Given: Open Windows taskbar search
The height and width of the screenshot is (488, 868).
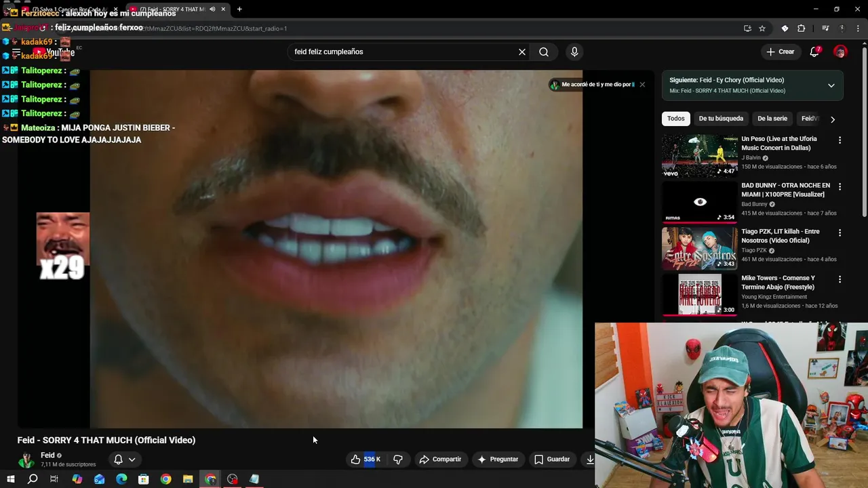Looking at the screenshot, I should point(33,479).
